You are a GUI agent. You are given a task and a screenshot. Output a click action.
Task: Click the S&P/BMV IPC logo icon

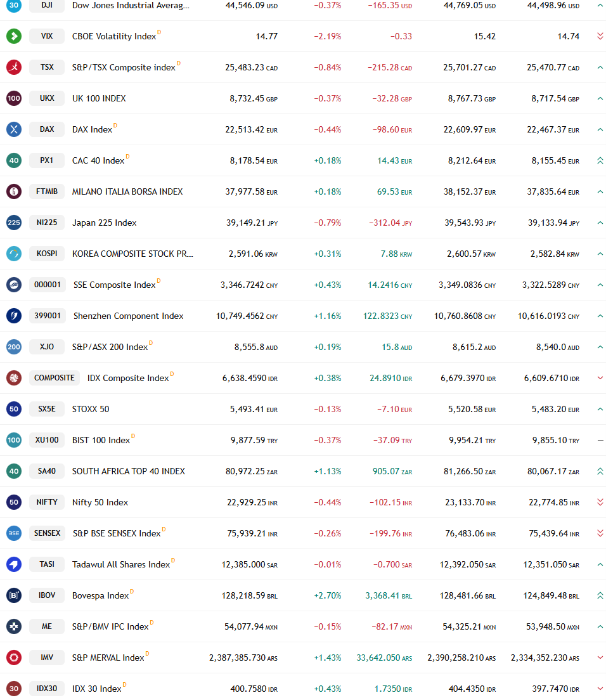point(14,626)
